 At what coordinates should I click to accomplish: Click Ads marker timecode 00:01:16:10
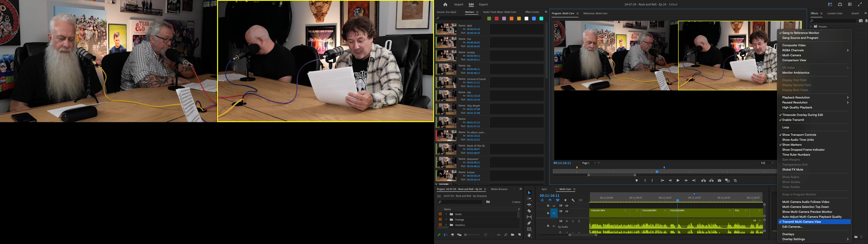click(x=473, y=96)
